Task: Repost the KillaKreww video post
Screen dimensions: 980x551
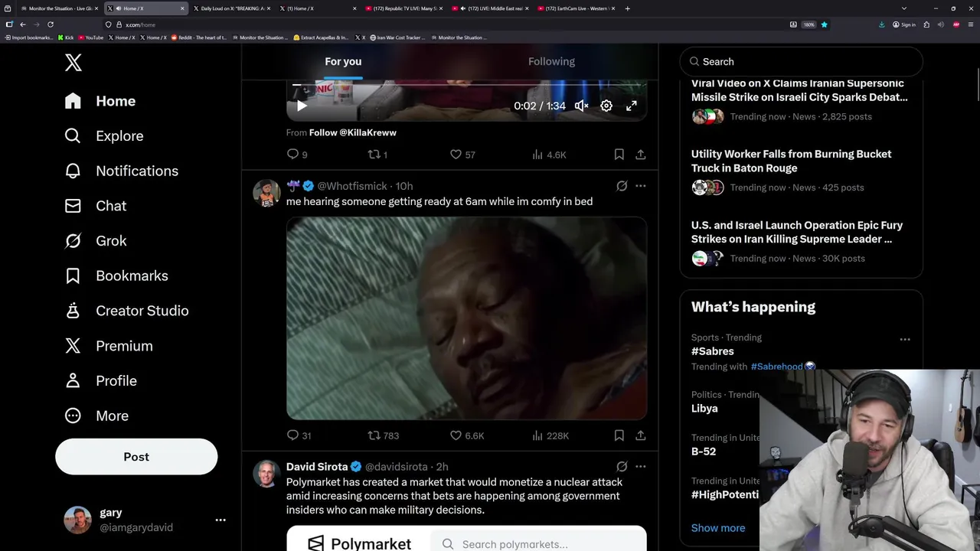Action: [378, 155]
